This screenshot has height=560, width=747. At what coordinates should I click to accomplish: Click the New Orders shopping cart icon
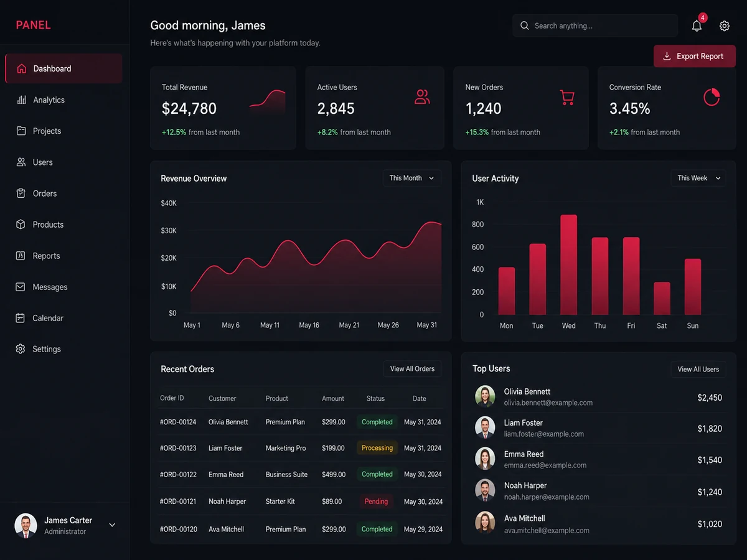click(x=566, y=98)
